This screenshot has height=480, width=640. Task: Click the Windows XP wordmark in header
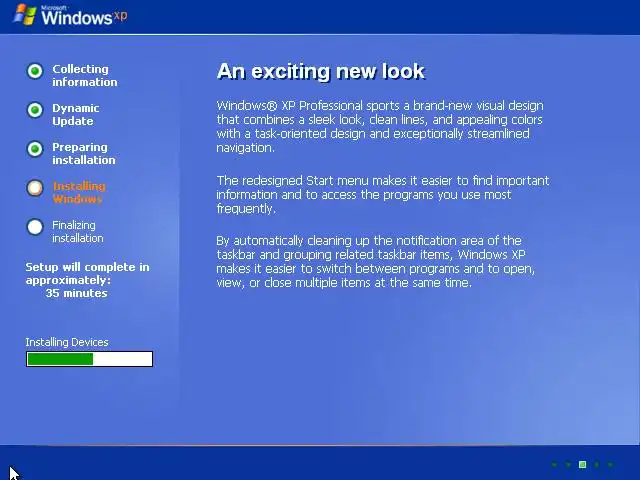click(84, 16)
